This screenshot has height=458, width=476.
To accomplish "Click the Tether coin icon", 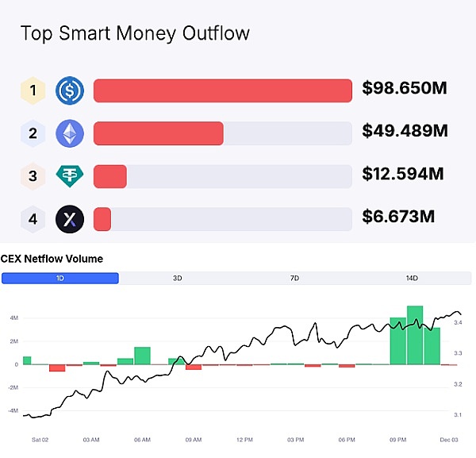I will coord(70,176).
